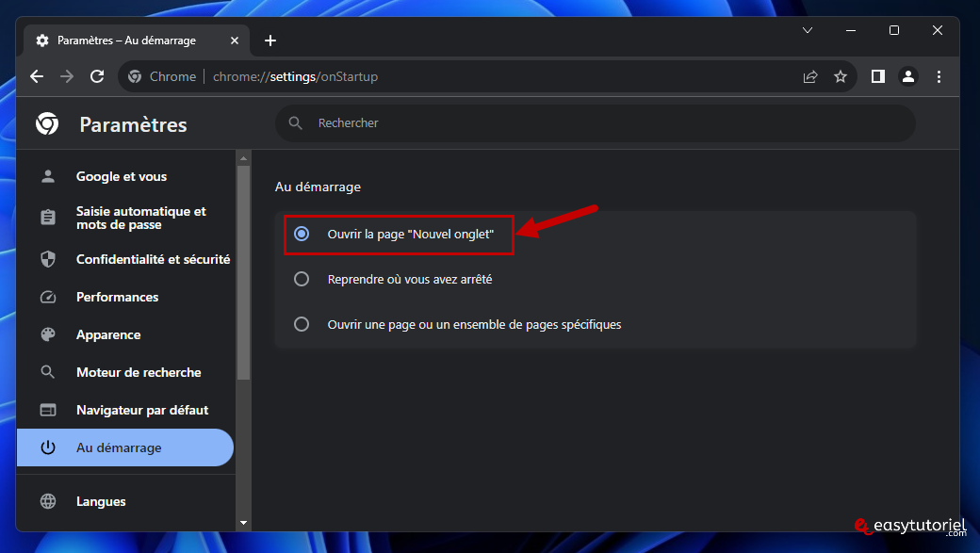Reload the settings page
Screen dimensions: 980x553
pyautogui.click(x=97, y=76)
